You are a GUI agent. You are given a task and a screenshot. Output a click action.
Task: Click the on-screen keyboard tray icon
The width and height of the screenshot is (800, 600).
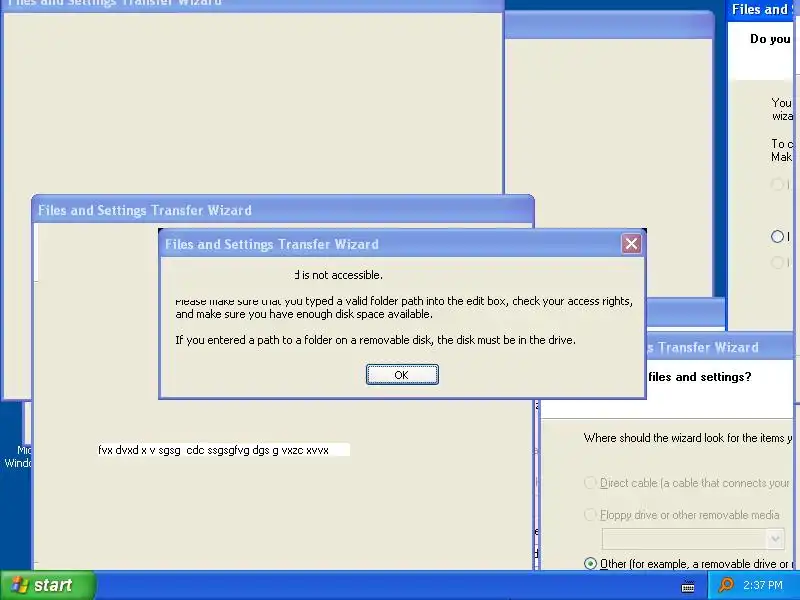688,587
